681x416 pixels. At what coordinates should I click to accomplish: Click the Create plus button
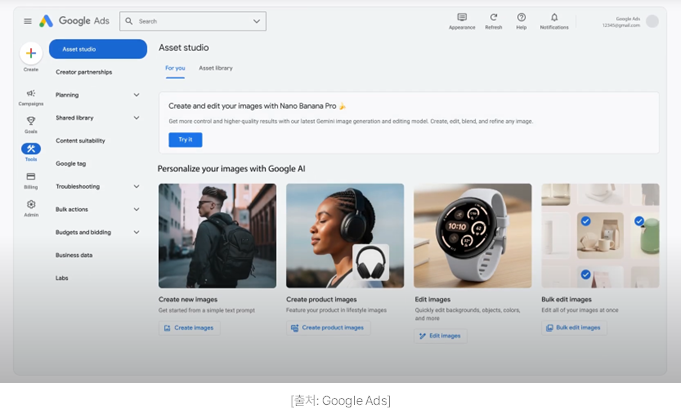coord(31,54)
